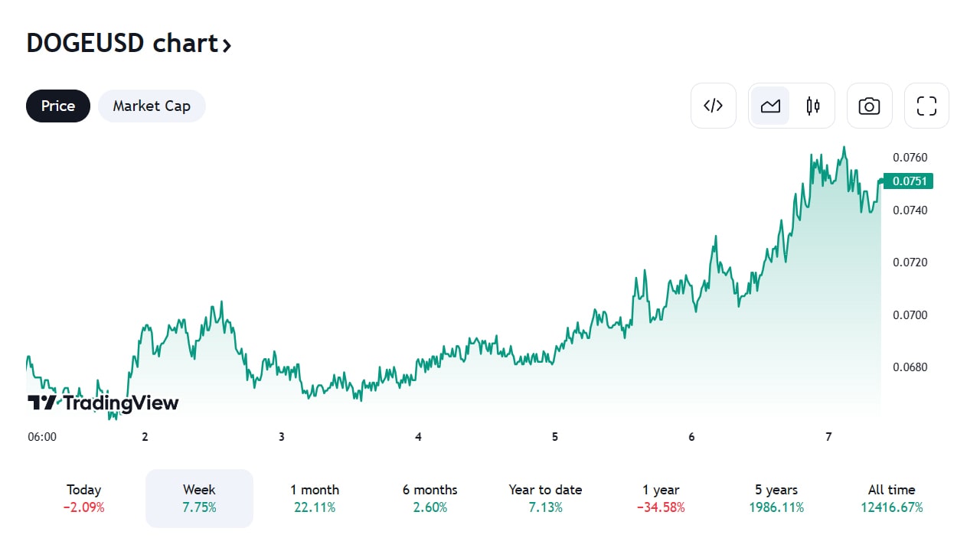Show Year to date performance
980x551 pixels.
pos(545,498)
